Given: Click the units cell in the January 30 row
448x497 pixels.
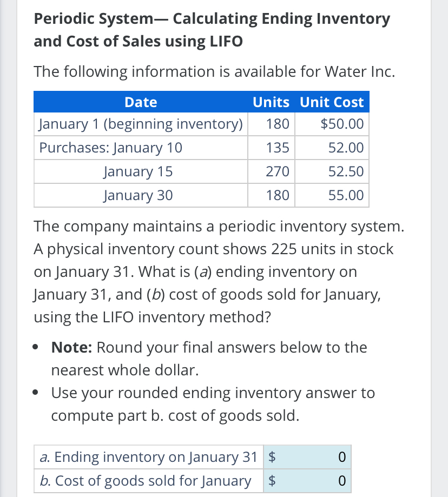Looking at the screenshot, I should pos(278,195).
